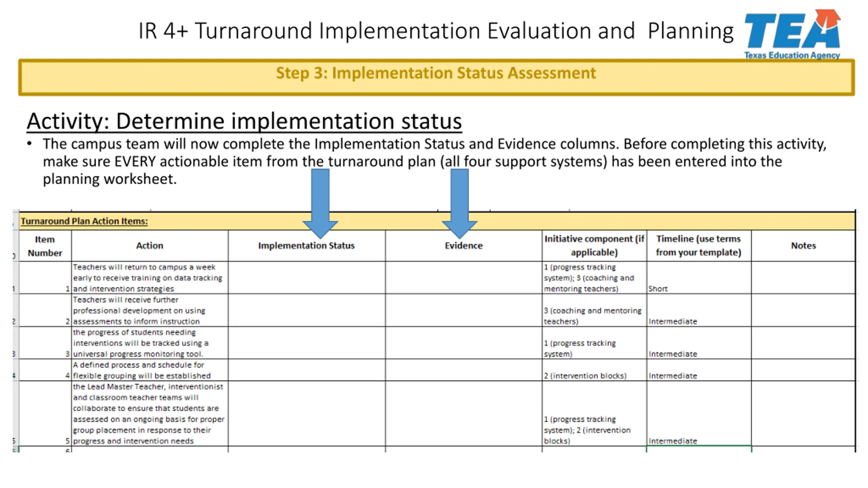Click the empty Evidence cell for item 4
The height and width of the screenshot is (488, 868).
(x=463, y=370)
